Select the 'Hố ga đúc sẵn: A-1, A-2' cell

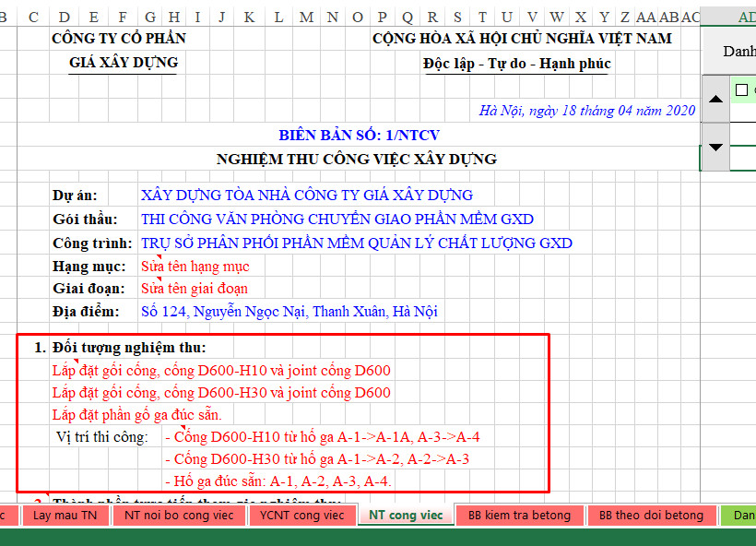278,481
